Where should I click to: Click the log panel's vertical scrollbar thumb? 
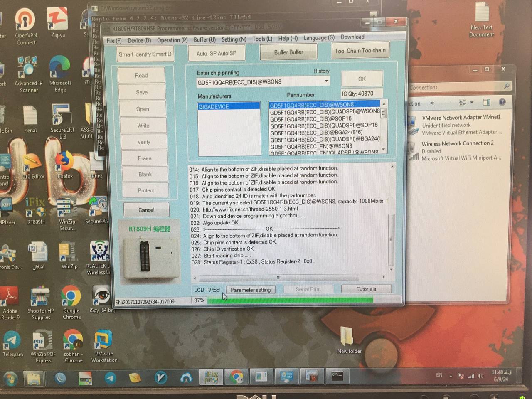click(391, 239)
